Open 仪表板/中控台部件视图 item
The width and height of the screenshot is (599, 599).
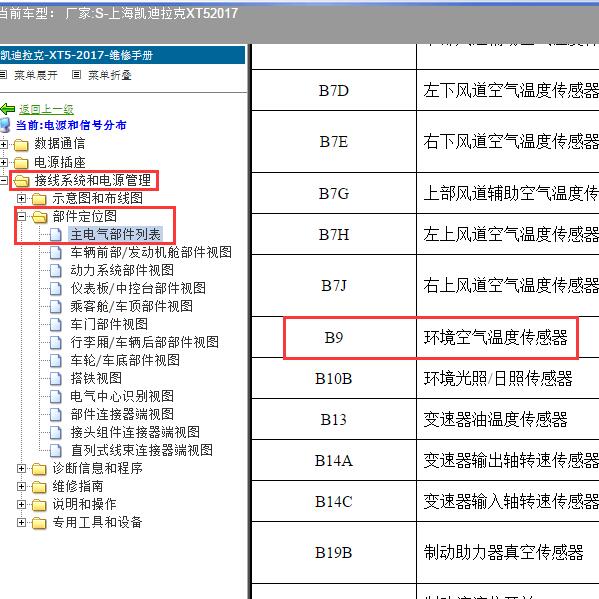tap(138, 288)
